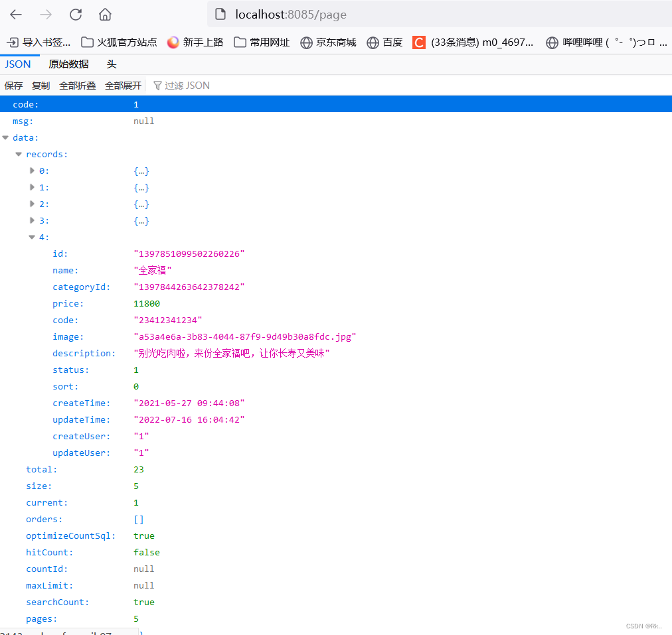Click the 全部折叠 button
The height and width of the screenshot is (635, 672).
click(78, 85)
